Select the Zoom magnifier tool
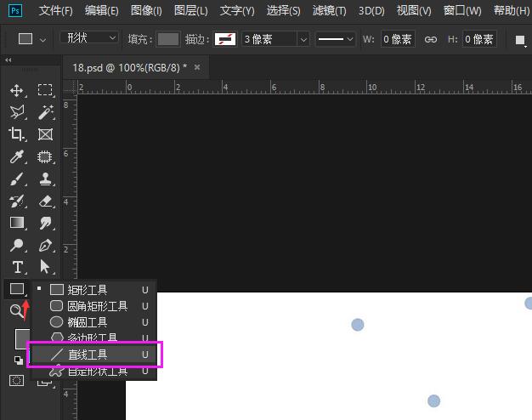532x420 pixels. [15, 310]
